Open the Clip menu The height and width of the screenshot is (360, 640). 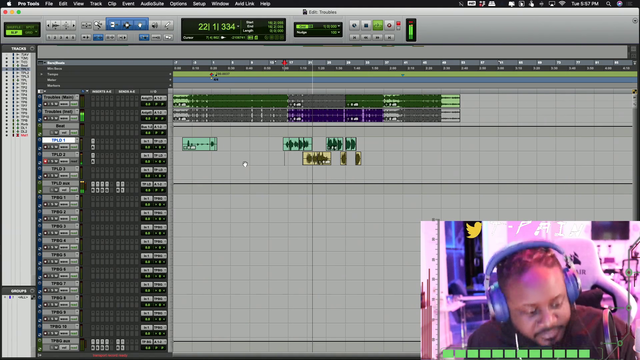pos(112,4)
